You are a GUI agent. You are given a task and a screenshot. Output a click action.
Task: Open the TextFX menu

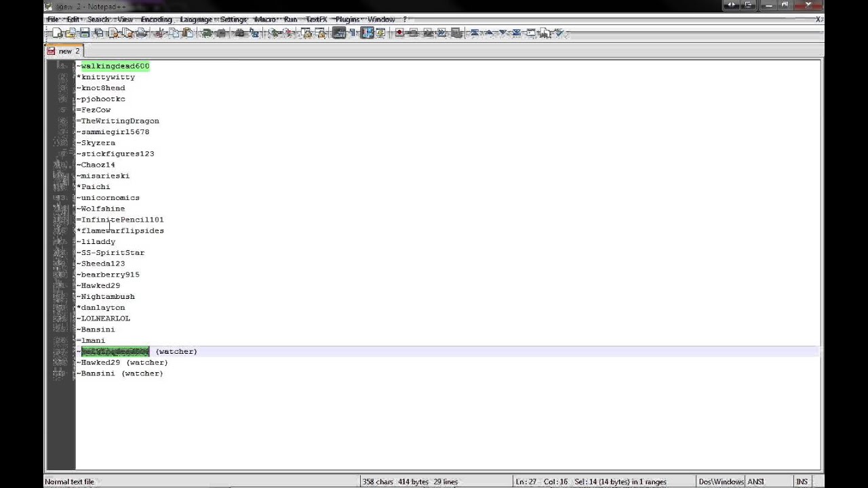point(316,20)
